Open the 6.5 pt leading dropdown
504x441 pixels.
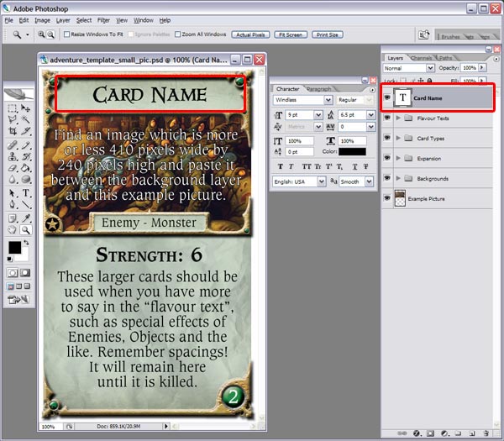click(x=370, y=115)
